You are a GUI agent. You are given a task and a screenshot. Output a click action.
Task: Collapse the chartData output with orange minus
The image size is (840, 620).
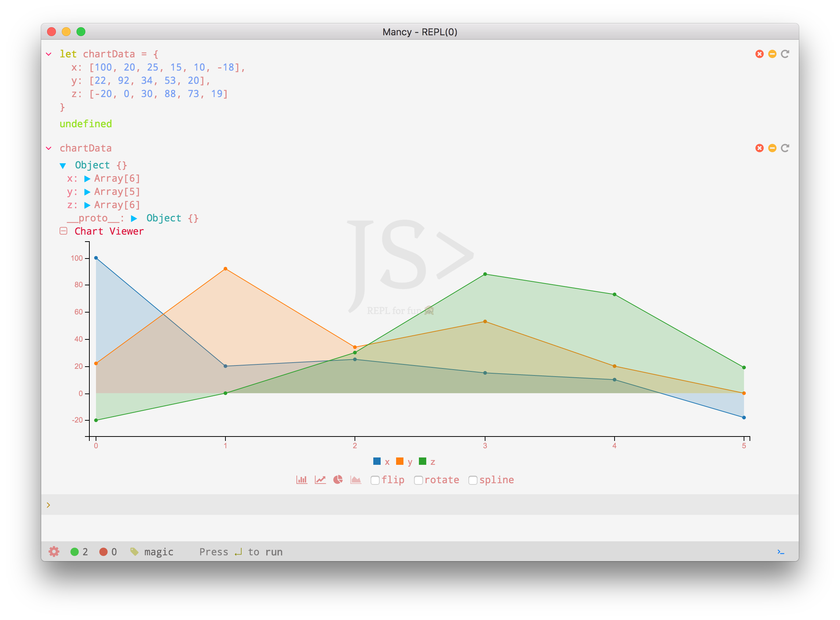772,148
